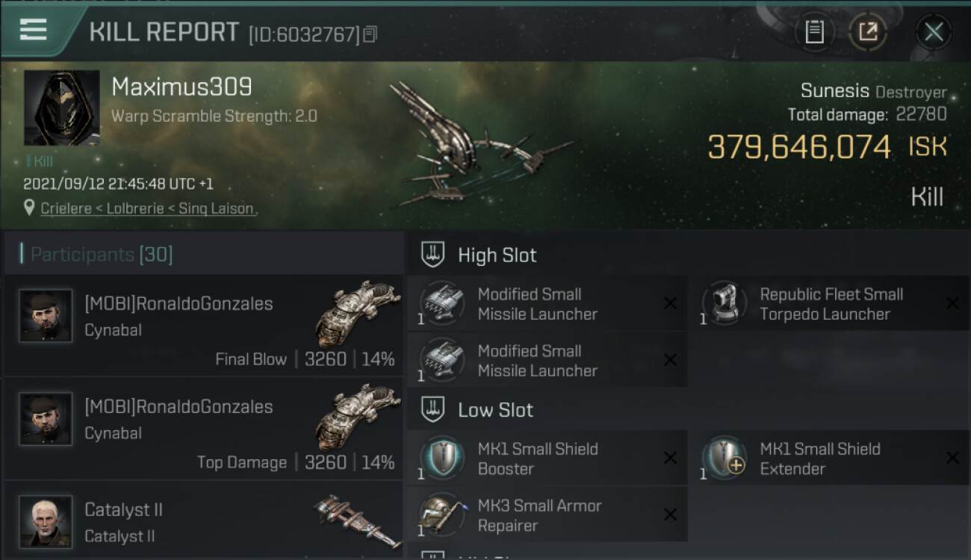Select the MK1 Small Shield Extender icon
This screenshot has width=971, height=560.
coord(724,458)
